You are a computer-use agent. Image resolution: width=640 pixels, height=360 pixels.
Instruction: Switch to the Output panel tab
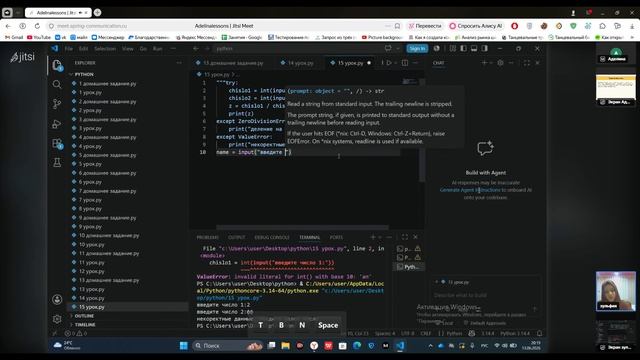pos(236,237)
